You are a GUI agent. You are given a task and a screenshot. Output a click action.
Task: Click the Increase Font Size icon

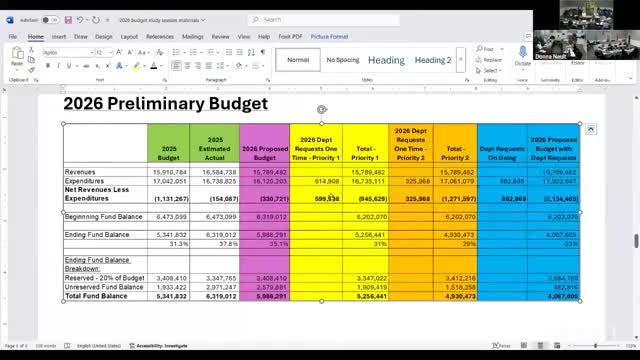click(119, 52)
